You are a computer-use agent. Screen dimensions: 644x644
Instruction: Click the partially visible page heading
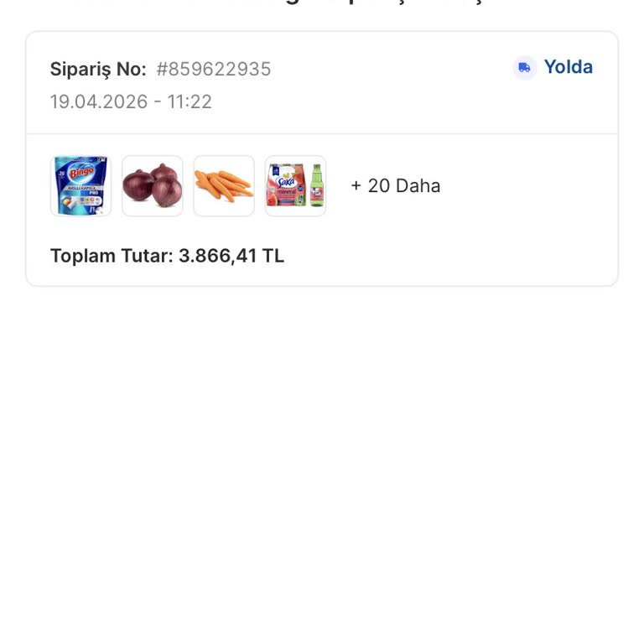tap(322, 3)
